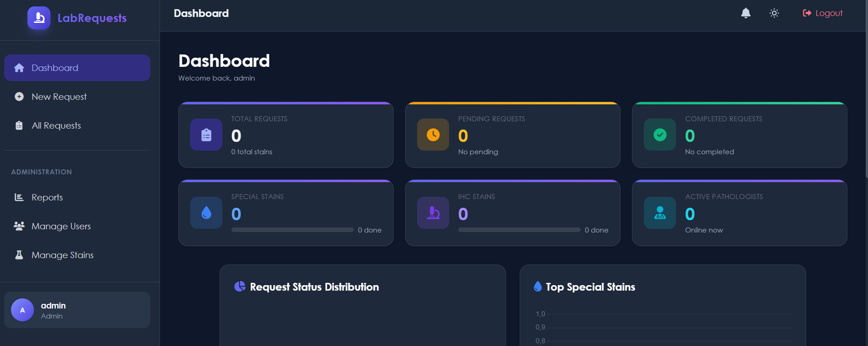Open New Request from the sidebar

(x=59, y=96)
